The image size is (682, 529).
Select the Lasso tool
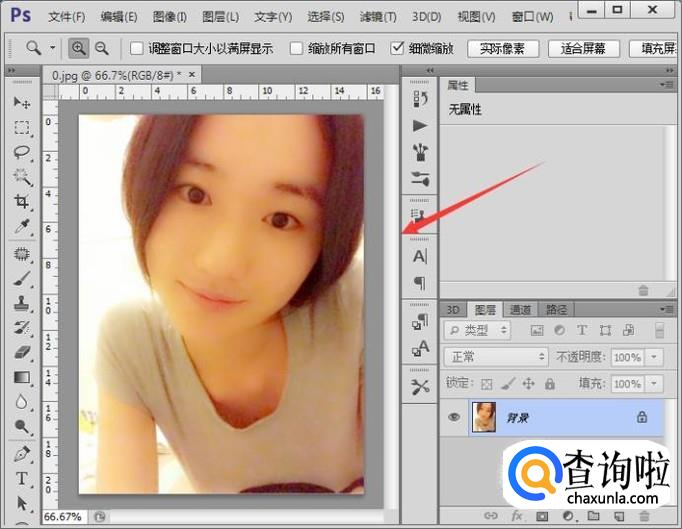(21, 152)
